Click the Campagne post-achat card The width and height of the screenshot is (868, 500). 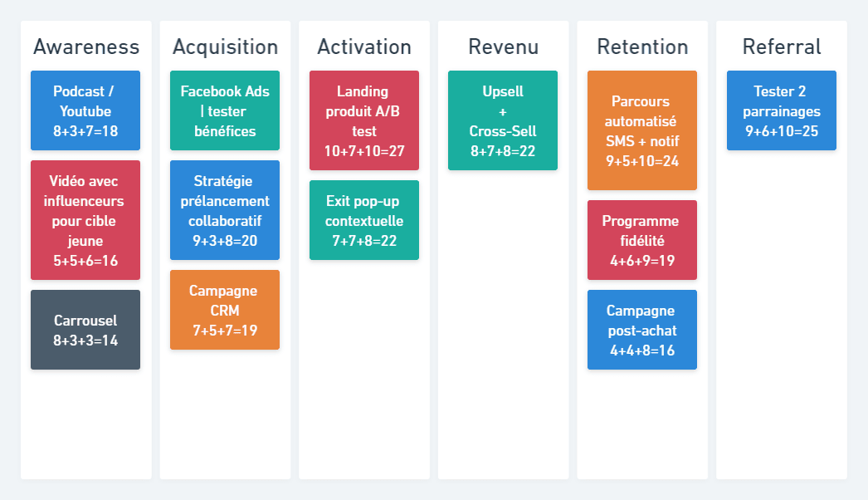[x=642, y=330]
